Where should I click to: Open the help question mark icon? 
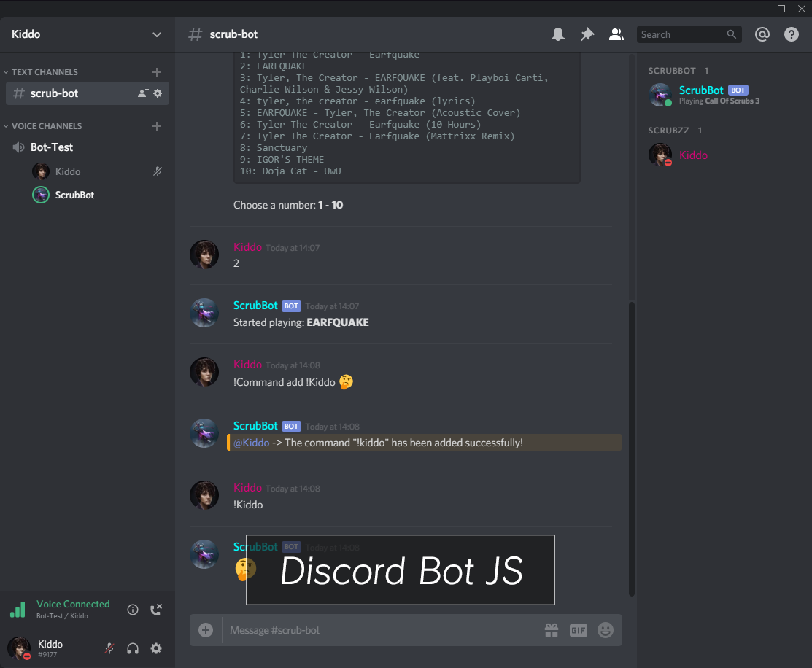coord(791,34)
